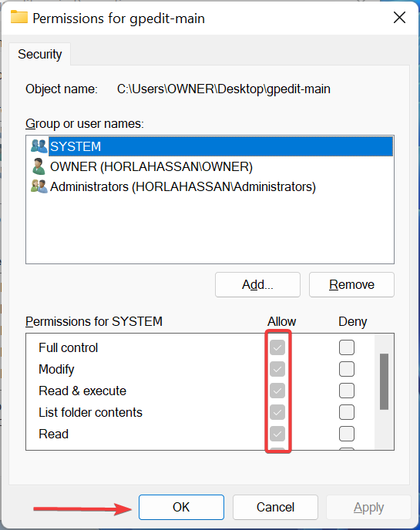Viewport: 420px width, 530px height.
Task: Close the Permissions dialog
Action: (x=399, y=17)
